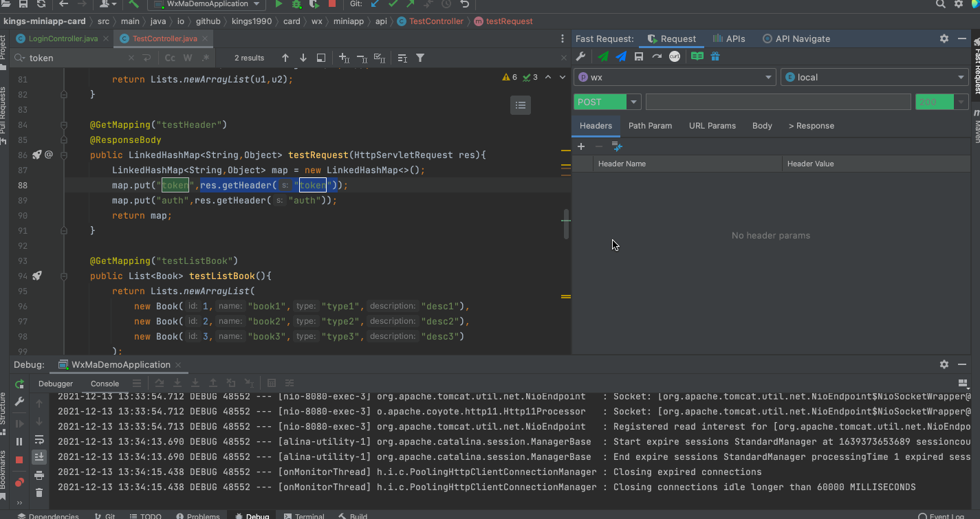980x519 pixels.
Task: Click the add header plus icon
Action: pyautogui.click(x=581, y=146)
